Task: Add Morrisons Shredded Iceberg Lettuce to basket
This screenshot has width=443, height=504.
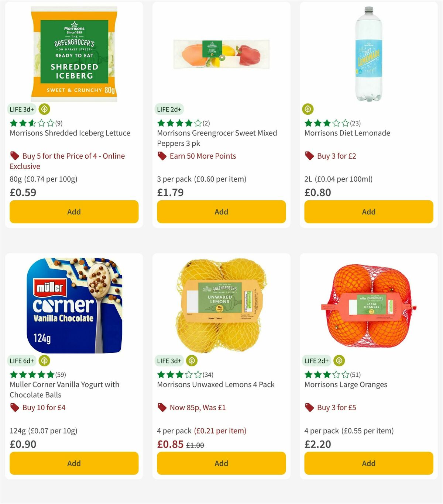Action: click(x=74, y=212)
